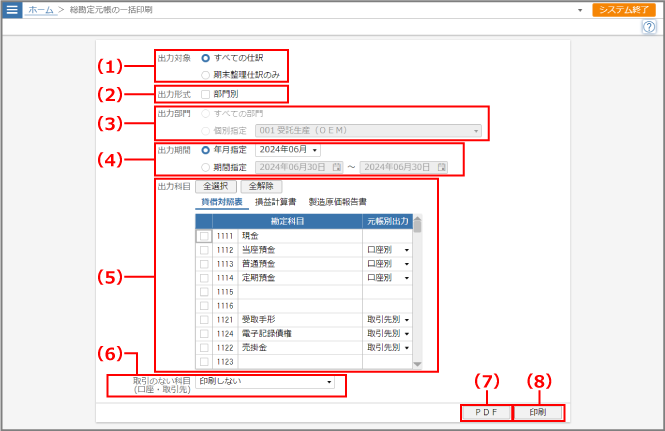Switch to 損益計算書 tab

click(275, 202)
